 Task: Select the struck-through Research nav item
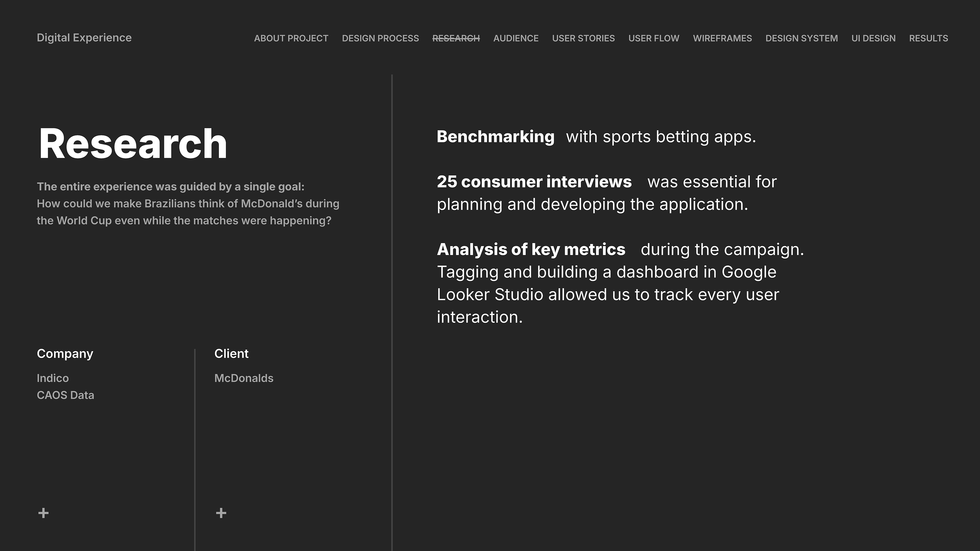[456, 38]
